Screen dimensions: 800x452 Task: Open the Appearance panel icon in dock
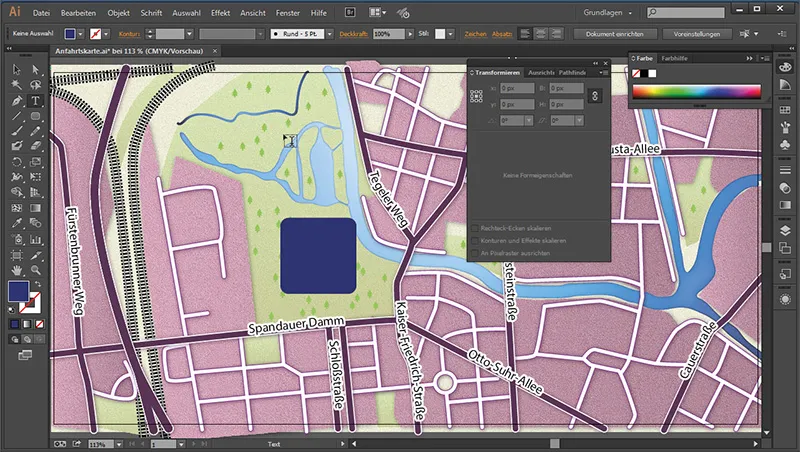pos(785,299)
